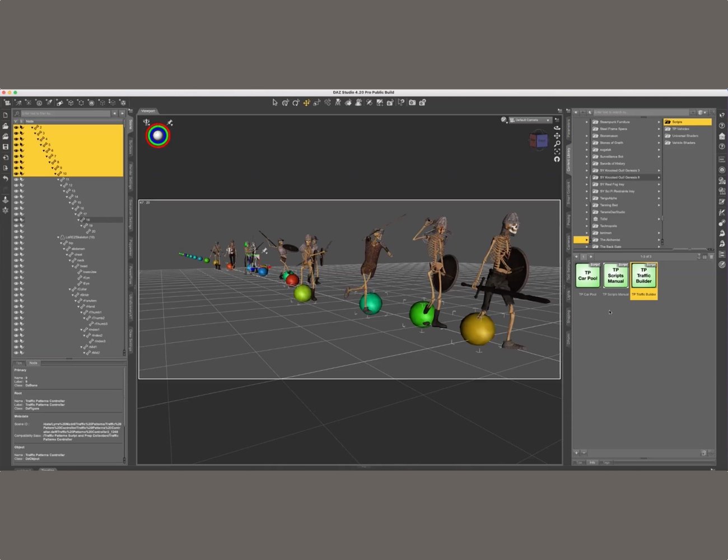Click the database icon next to library search
Image resolution: width=728 pixels, height=560 pixels.
point(701,113)
